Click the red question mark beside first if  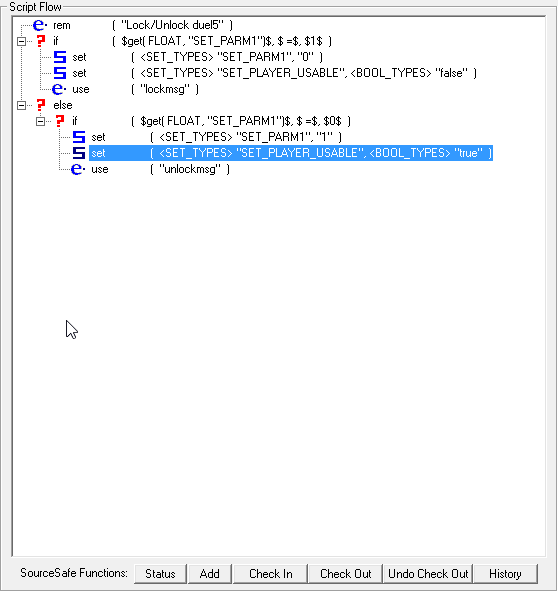[41, 41]
